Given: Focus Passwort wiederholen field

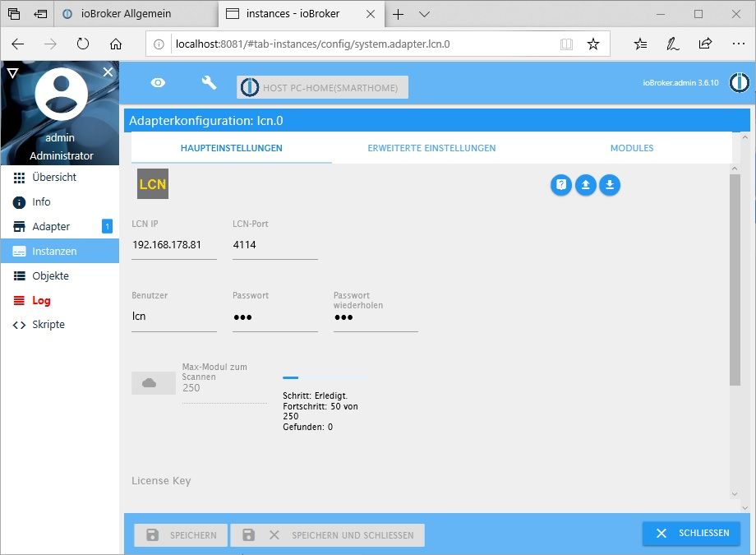Looking at the screenshot, I should pyautogui.click(x=376, y=317).
